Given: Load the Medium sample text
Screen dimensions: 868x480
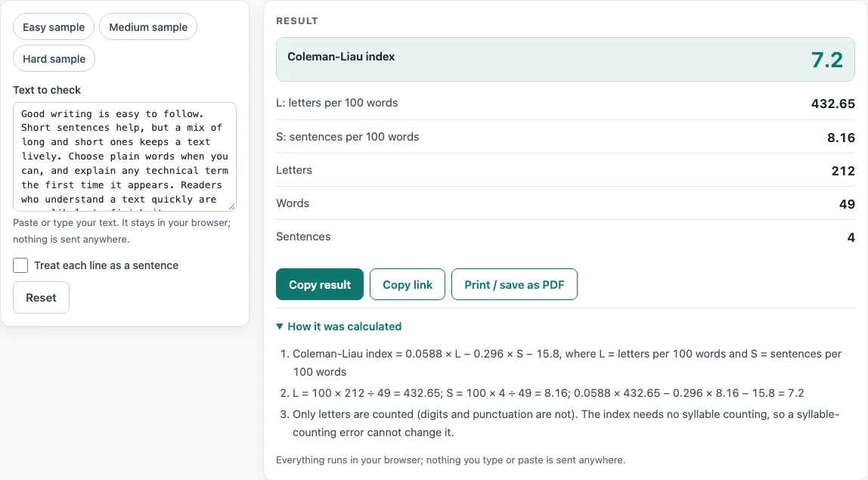Looking at the screenshot, I should tap(147, 26).
